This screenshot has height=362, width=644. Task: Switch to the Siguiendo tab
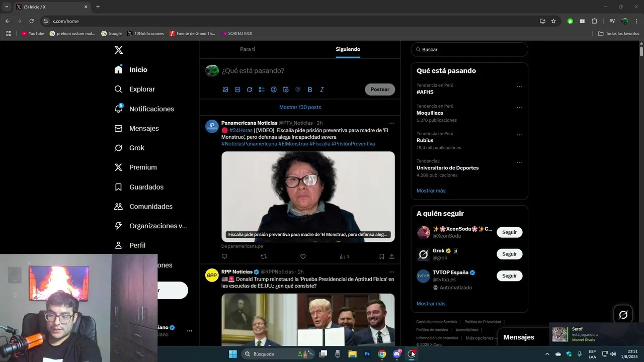click(x=348, y=49)
